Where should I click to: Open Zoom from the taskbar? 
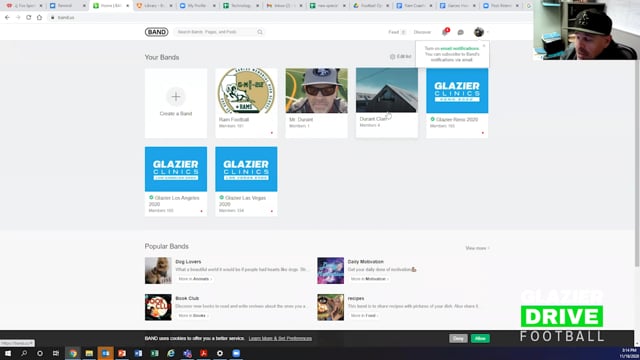pyautogui.click(x=236, y=353)
